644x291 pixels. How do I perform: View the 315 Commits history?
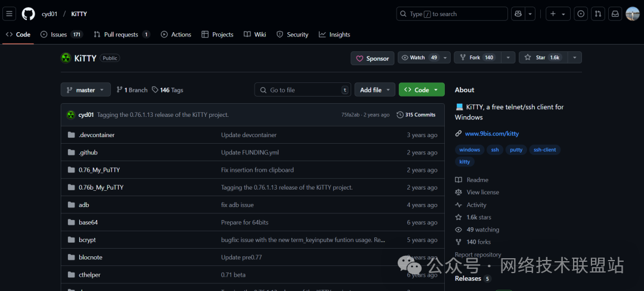coord(416,115)
